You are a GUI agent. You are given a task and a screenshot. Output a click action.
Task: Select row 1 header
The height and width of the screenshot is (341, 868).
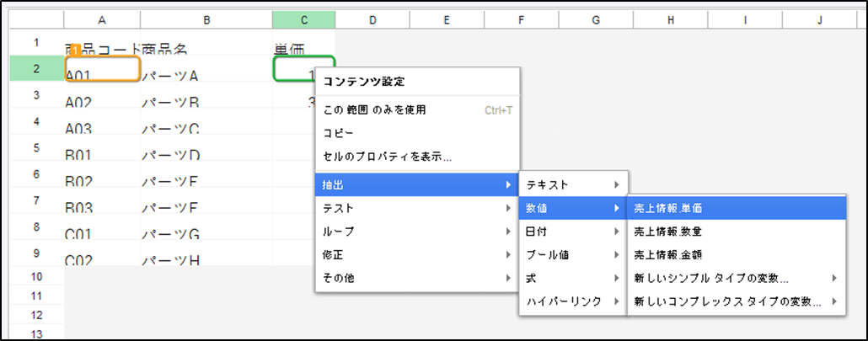[36, 42]
